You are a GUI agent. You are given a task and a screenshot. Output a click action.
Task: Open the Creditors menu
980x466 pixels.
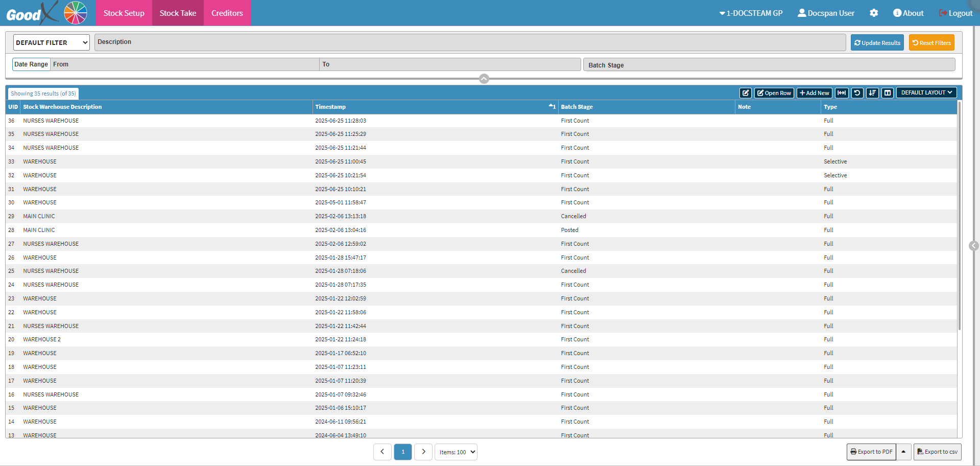pos(227,13)
